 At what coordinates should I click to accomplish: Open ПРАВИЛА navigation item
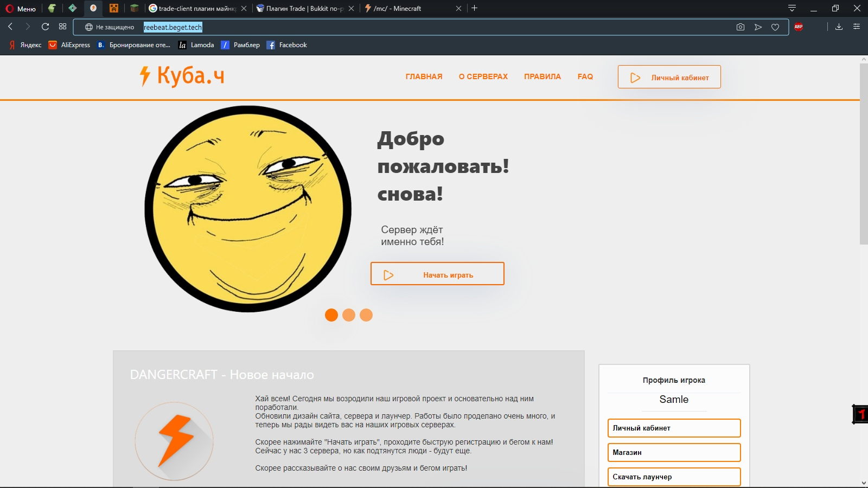click(542, 76)
